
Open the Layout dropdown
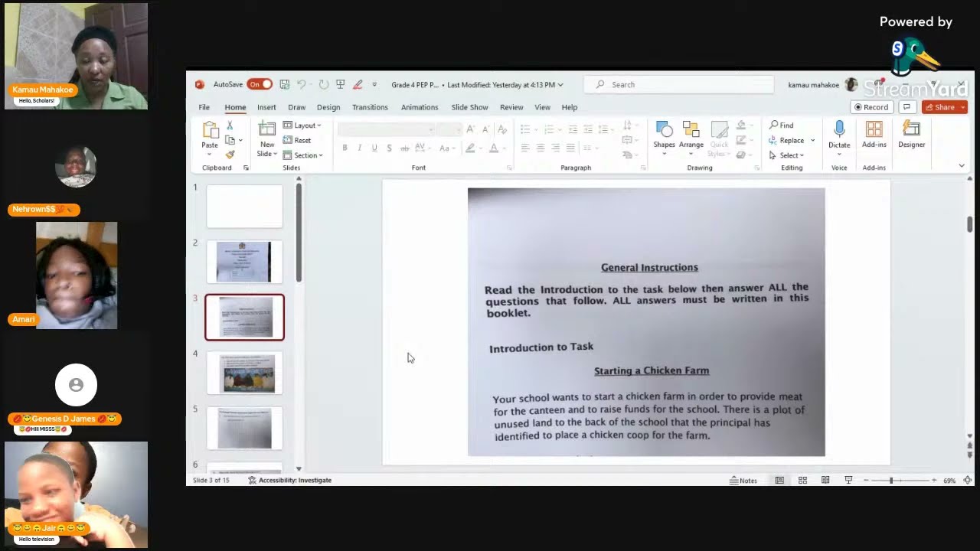302,126
